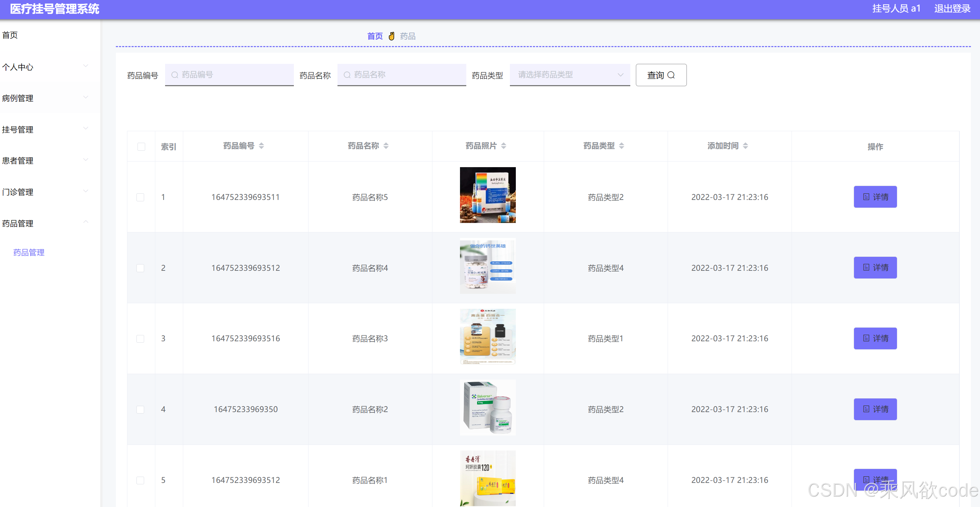Image resolution: width=980 pixels, height=507 pixels.
Task: Check the checkbox for row 3
Action: [140, 338]
